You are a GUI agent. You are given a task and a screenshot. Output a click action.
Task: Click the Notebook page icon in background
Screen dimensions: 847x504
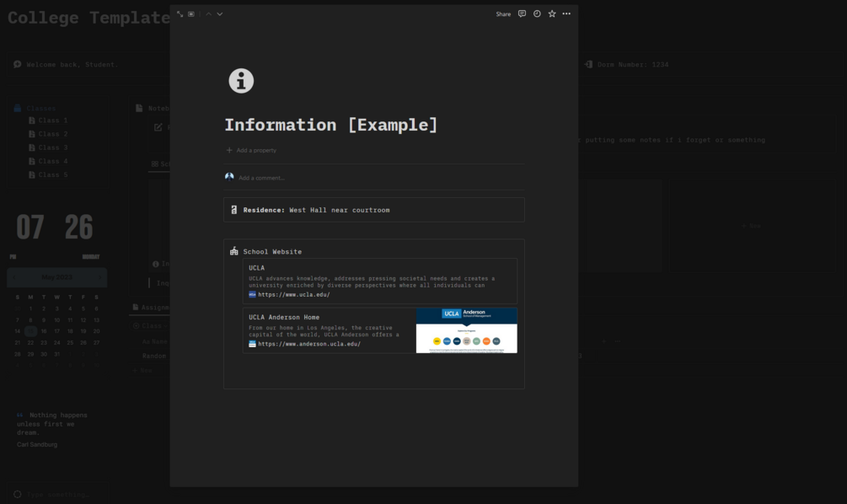click(x=139, y=108)
